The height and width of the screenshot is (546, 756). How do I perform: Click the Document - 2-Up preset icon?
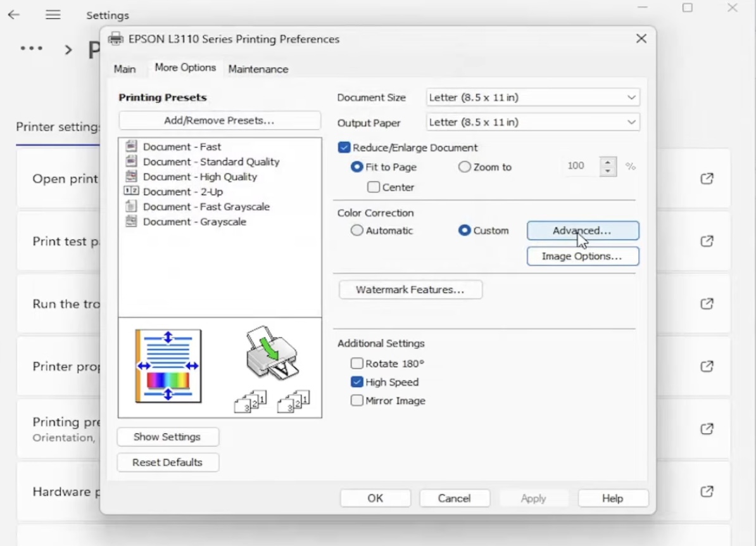131,191
